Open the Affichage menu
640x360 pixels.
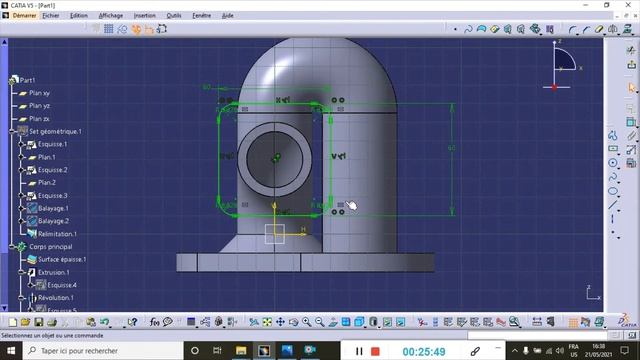[111, 16]
